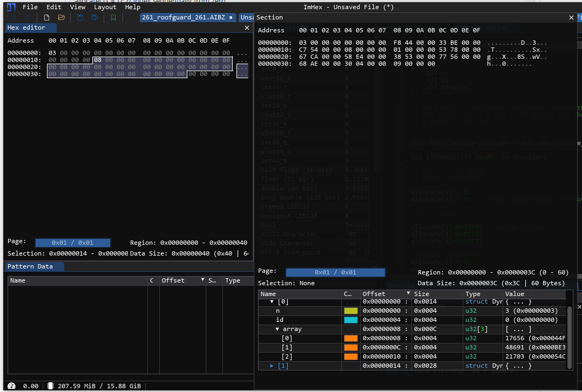Image resolution: width=582 pixels, height=392 pixels.
Task: Click the orange color swatch next to array [0]
Action: click(x=350, y=338)
